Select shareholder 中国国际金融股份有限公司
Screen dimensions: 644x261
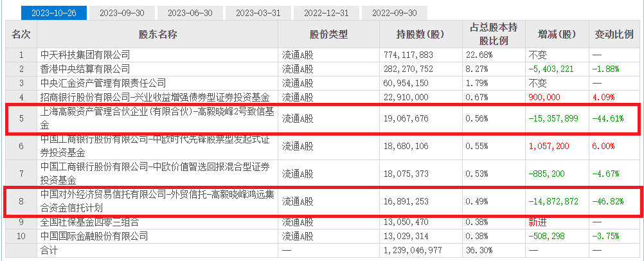coord(94,237)
